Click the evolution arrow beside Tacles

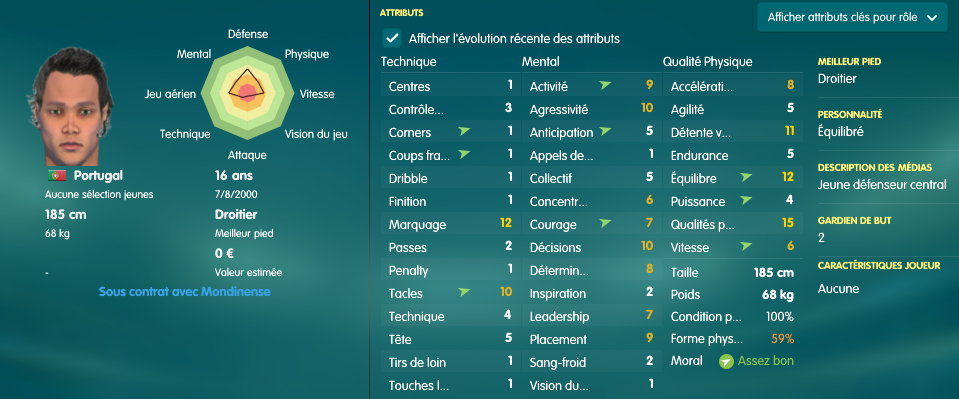click(464, 293)
